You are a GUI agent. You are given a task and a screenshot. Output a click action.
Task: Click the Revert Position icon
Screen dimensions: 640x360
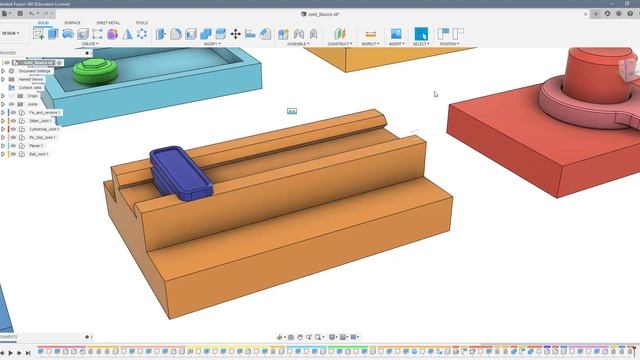point(458,34)
